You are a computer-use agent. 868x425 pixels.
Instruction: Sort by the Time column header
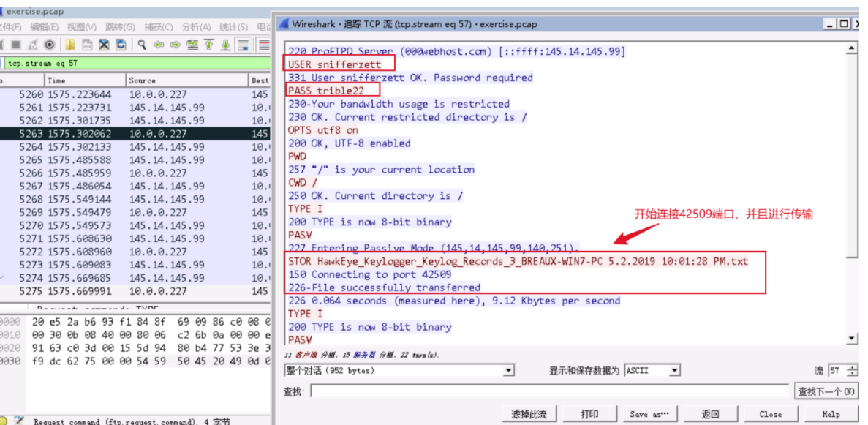tap(86, 80)
